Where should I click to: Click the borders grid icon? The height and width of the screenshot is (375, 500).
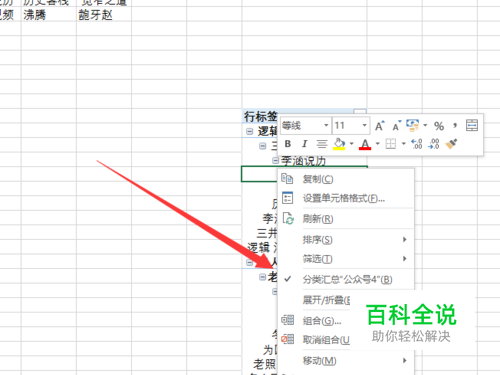click(x=391, y=144)
